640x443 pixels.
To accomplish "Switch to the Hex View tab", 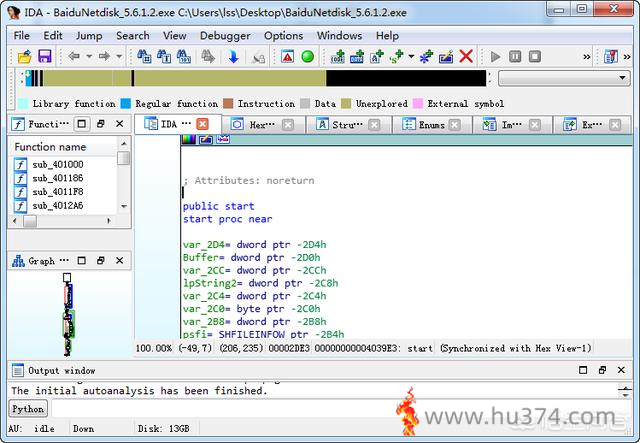I will coord(263,125).
